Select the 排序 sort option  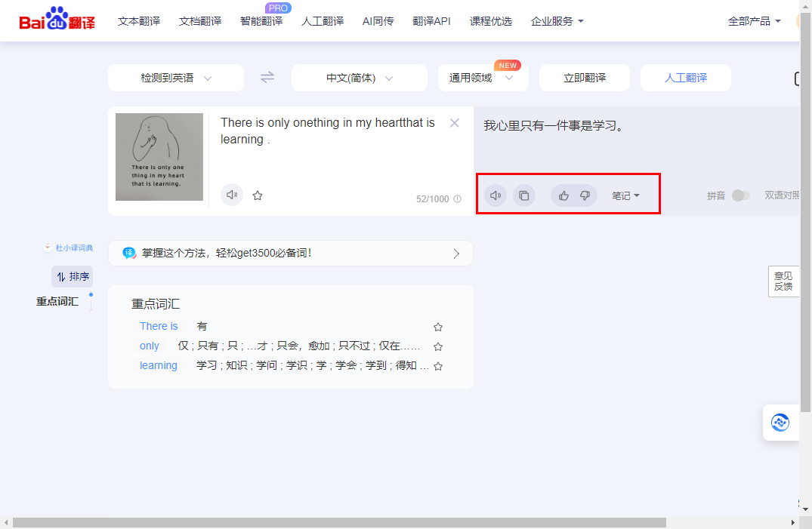pos(73,276)
